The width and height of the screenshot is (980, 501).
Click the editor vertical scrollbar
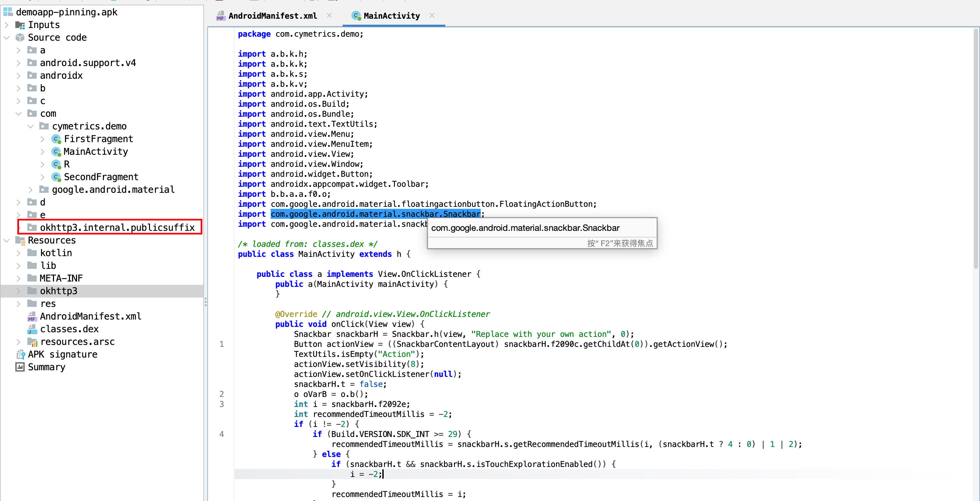tap(976, 148)
